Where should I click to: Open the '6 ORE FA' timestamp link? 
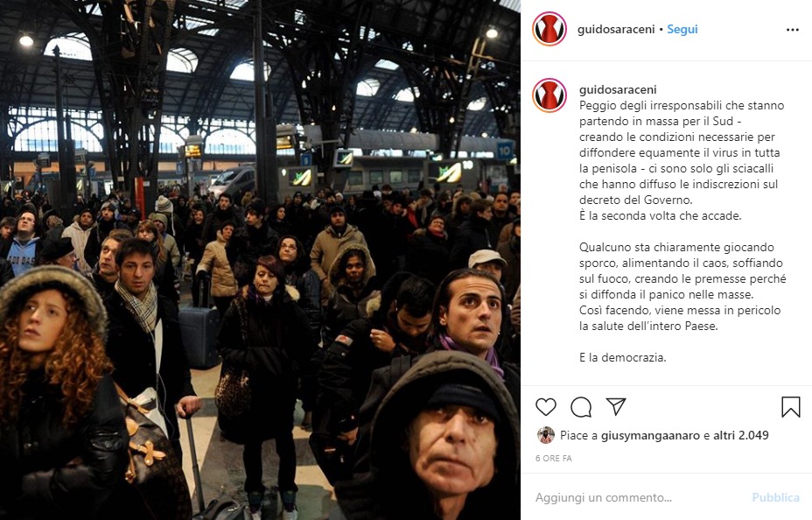tap(554, 459)
